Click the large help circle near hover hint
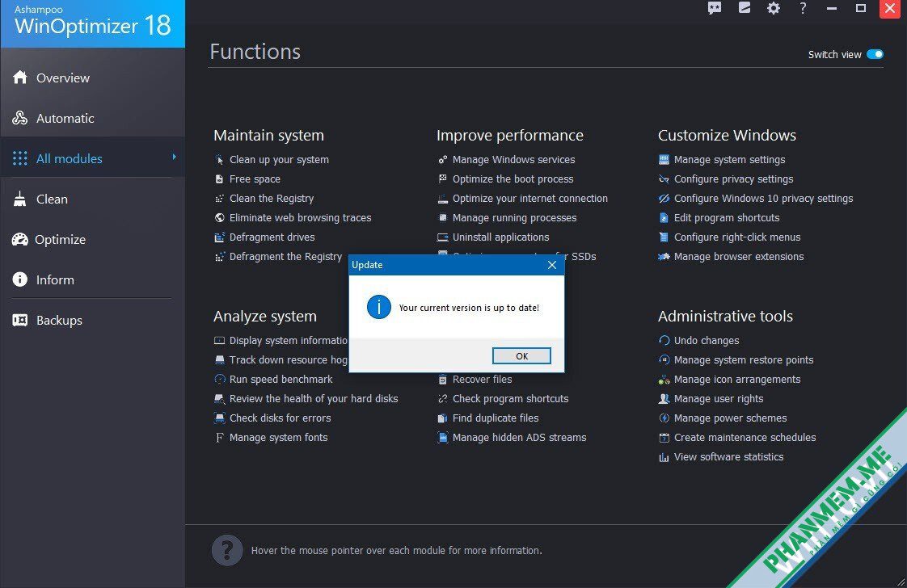 point(227,550)
